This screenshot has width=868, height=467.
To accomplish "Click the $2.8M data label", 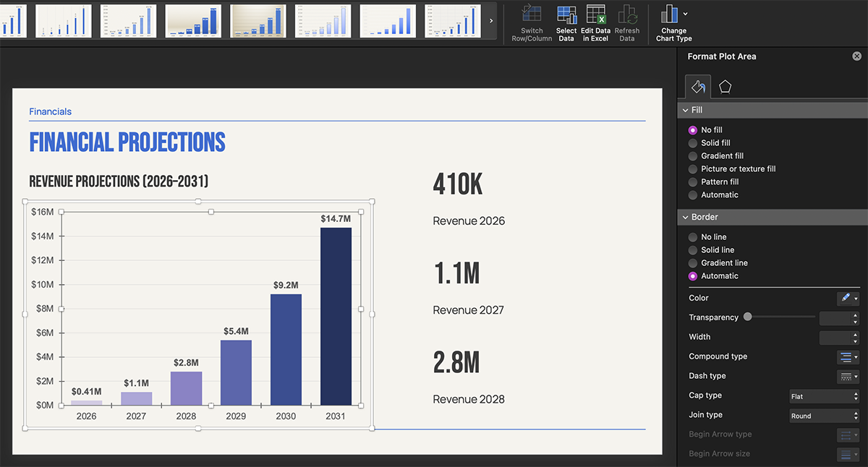I will coord(186,362).
